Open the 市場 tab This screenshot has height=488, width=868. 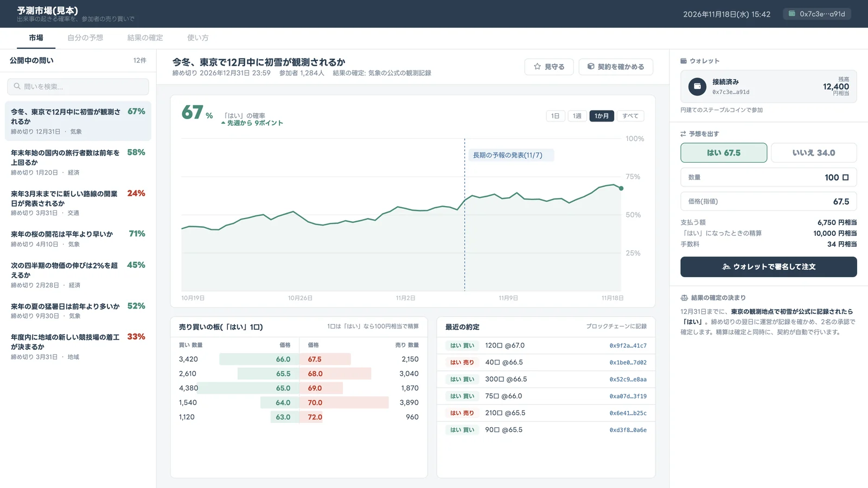click(x=36, y=38)
